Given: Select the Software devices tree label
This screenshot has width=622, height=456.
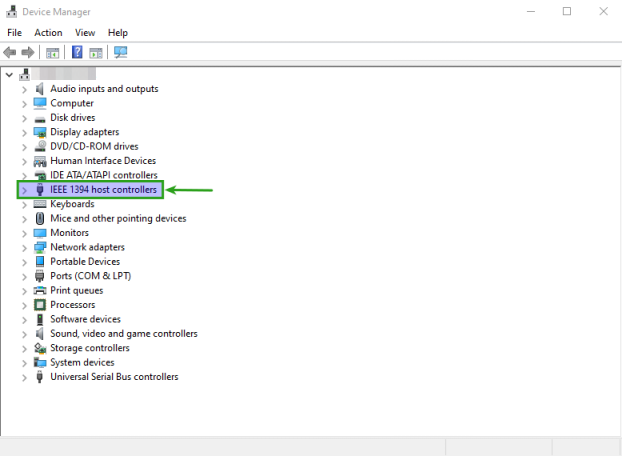Looking at the screenshot, I should [x=85, y=319].
